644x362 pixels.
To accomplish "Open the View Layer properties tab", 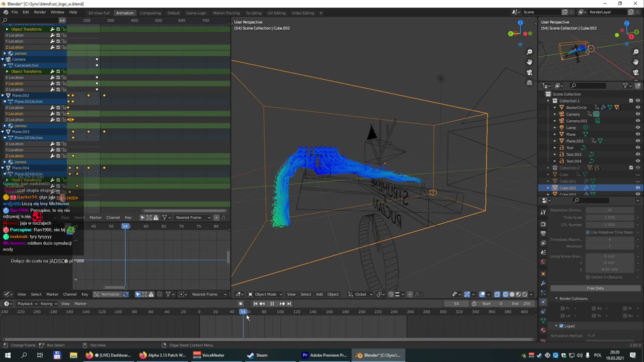I will [x=543, y=243].
